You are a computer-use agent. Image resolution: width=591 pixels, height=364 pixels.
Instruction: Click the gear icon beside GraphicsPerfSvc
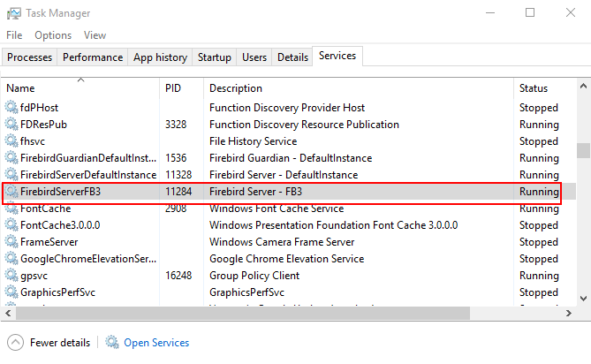tap(11, 292)
